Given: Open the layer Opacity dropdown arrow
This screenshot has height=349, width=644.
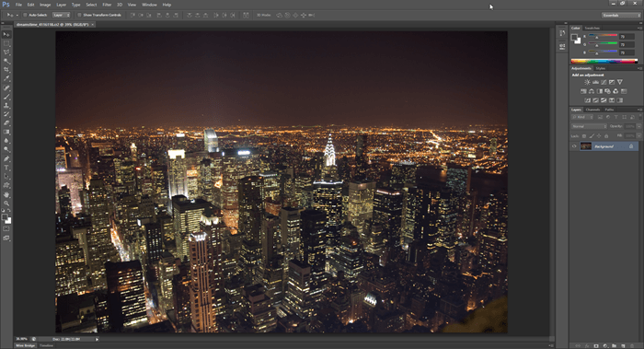Looking at the screenshot, I should (x=638, y=126).
